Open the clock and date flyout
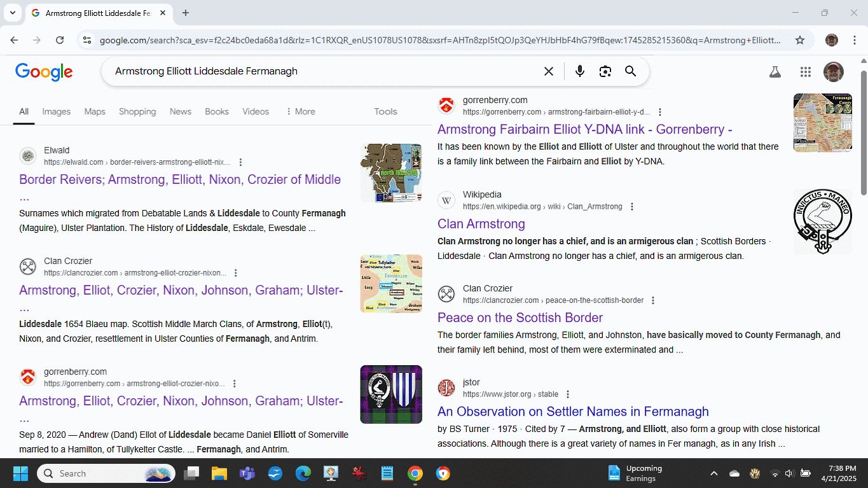Screen dimensions: 868x488 [x=839, y=473]
